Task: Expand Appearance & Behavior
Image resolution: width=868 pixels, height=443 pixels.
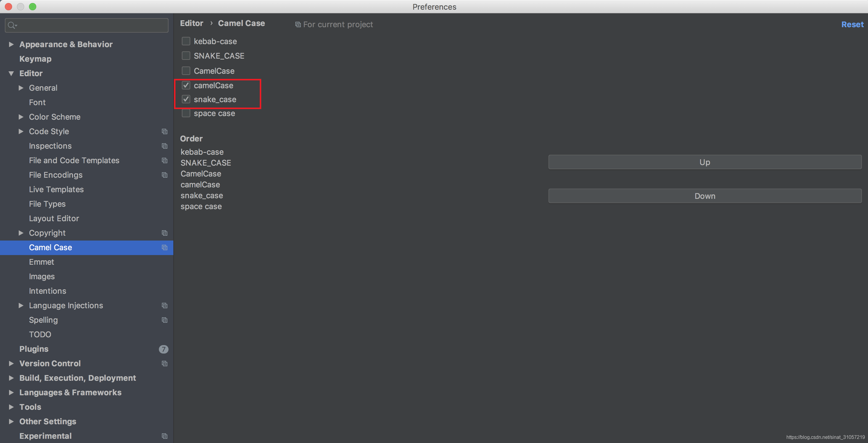Action: pyautogui.click(x=11, y=44)
